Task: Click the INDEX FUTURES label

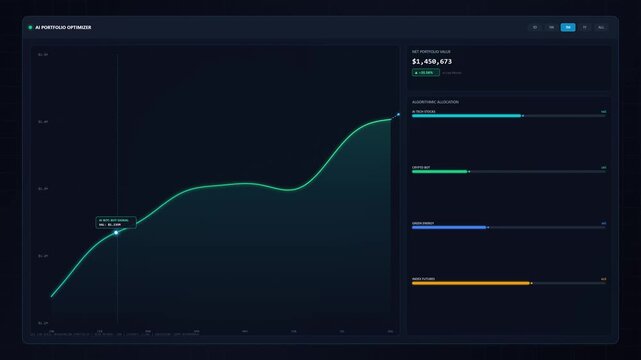Action: tap(424, 279)
